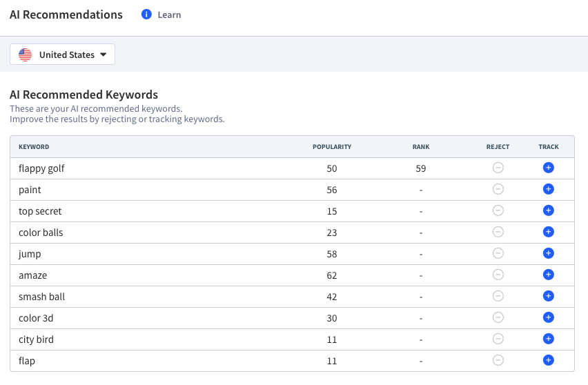The image size is (588, 385).
Task: Track the 'amaze' keyword
Action: 548,275
